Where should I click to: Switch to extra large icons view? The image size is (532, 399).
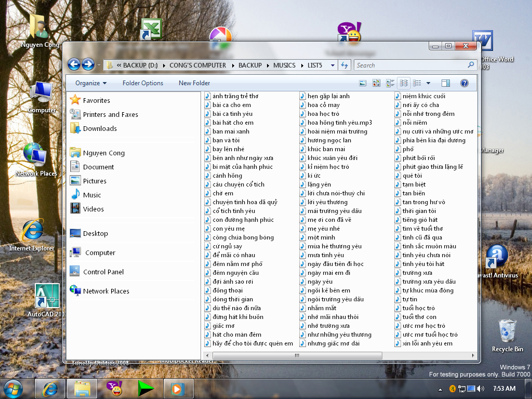tap(363, 83)
